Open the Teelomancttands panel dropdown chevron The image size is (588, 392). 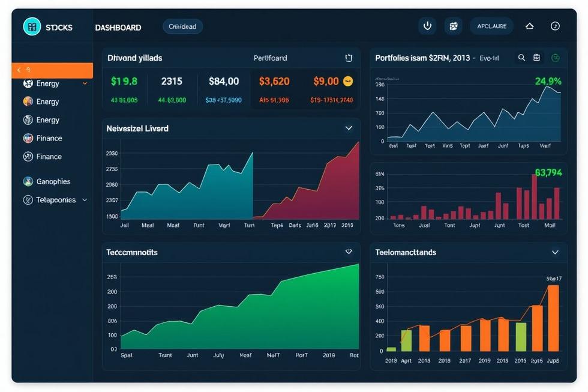[555, 253]
